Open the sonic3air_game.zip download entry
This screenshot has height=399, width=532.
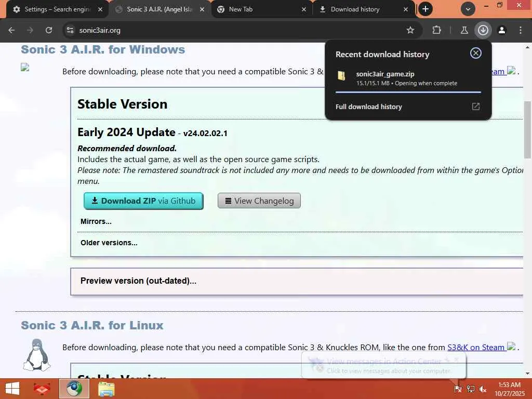click(x=408, y=78)
